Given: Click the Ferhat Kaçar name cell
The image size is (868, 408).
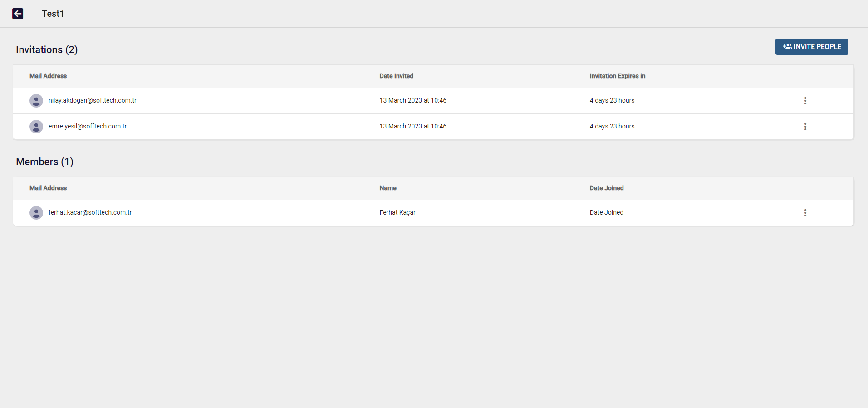Looking at the screenshot, I should [x=397, y=212].
